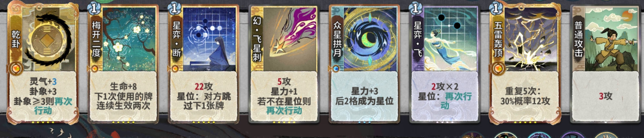This screenshot has height=138, width=644.
Task: Select the 普通攻击 basic attack card
Action: click(605, 64)
